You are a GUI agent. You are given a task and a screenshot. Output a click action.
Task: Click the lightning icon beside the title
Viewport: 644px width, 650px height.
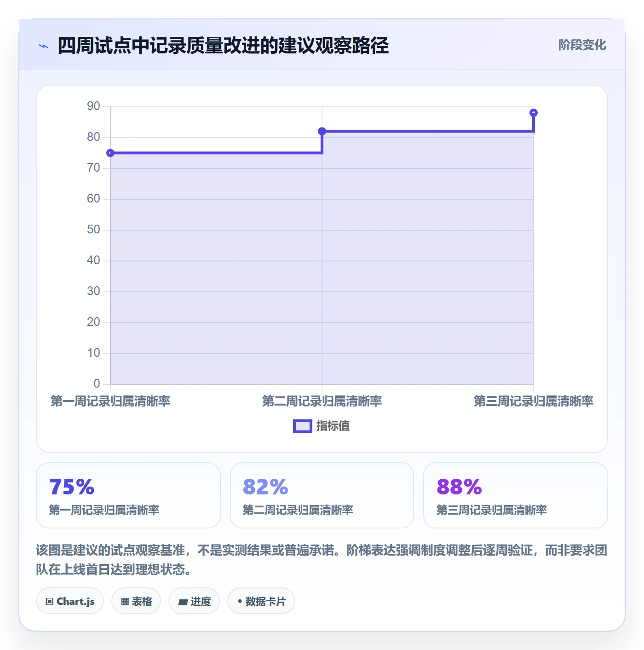pos(44,46)
